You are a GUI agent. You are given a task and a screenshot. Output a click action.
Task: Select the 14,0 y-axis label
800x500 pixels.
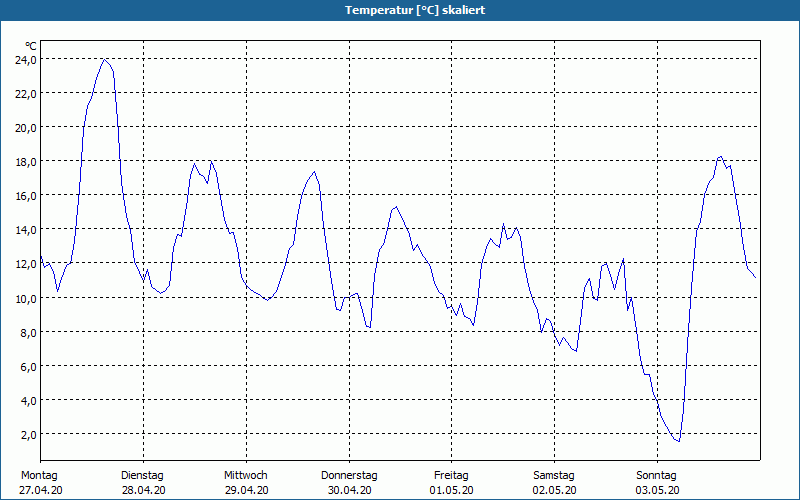coord(26,230)
